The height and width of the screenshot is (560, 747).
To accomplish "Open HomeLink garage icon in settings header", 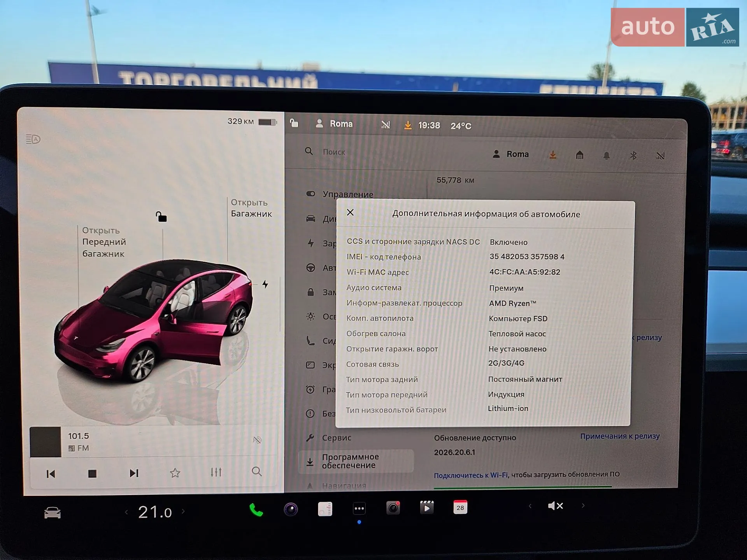I will point(579,155).
